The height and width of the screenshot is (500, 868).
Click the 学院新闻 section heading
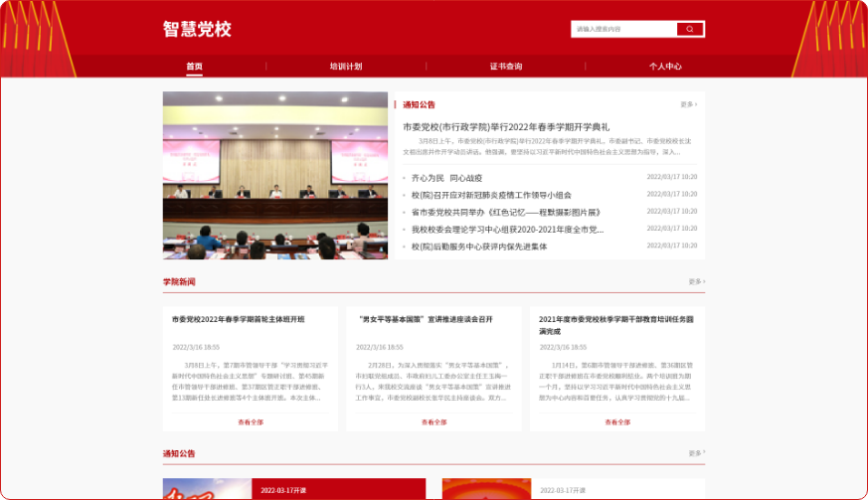[x=179, y=282]
